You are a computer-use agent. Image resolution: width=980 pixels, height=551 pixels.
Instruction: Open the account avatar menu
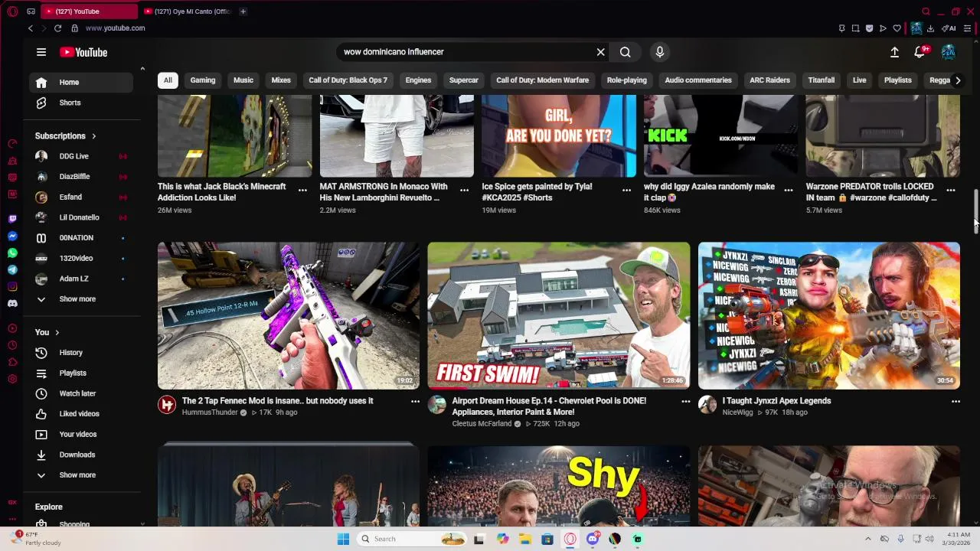tap(949, 52)
